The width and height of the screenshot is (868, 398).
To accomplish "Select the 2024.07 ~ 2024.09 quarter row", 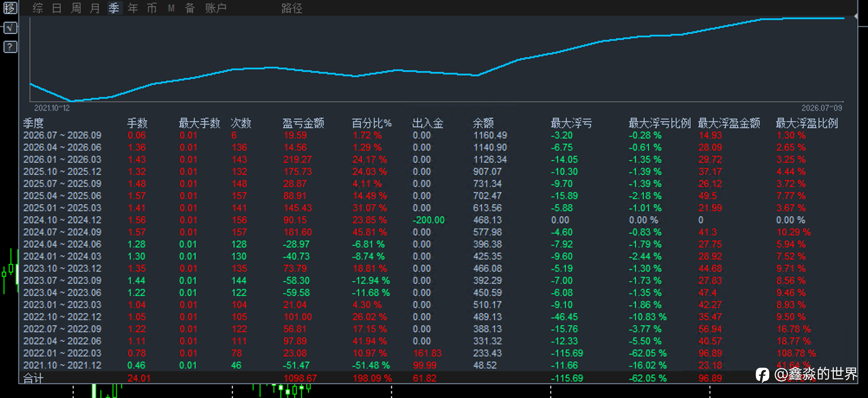I will (438, 232).
